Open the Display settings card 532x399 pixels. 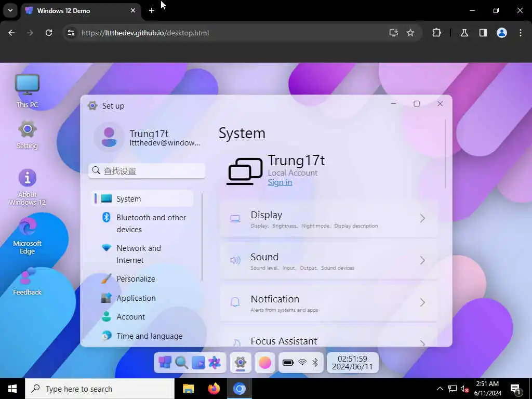click(x=329, y=219)
